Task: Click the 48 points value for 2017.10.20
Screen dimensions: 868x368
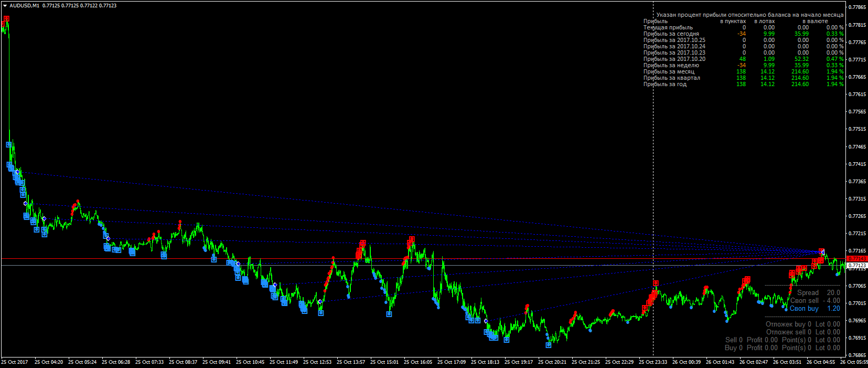Action: pyautogui.click(x=743, y=59)
